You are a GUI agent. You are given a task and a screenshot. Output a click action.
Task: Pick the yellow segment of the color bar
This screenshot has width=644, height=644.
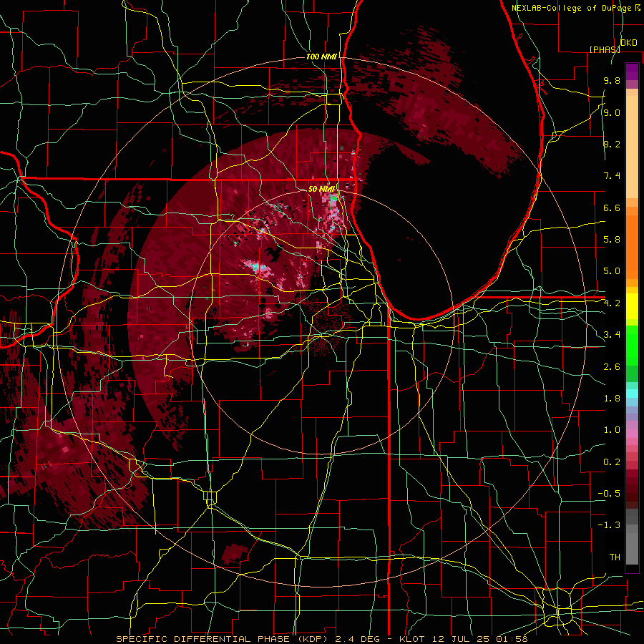[632, 306]
